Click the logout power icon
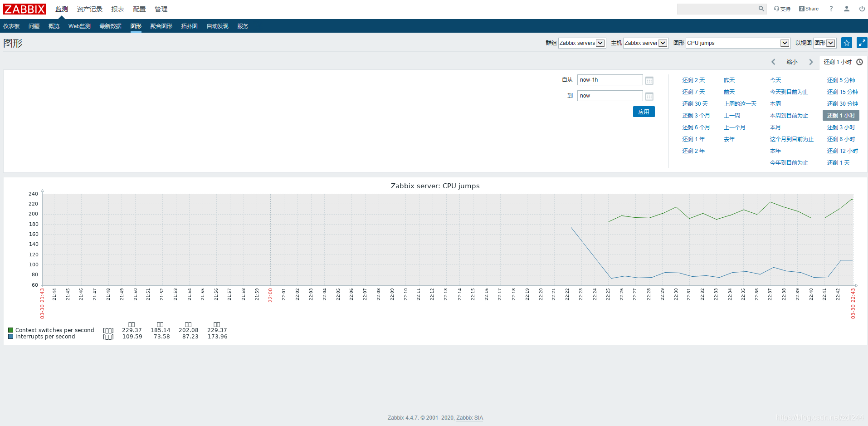 [862, 9]
